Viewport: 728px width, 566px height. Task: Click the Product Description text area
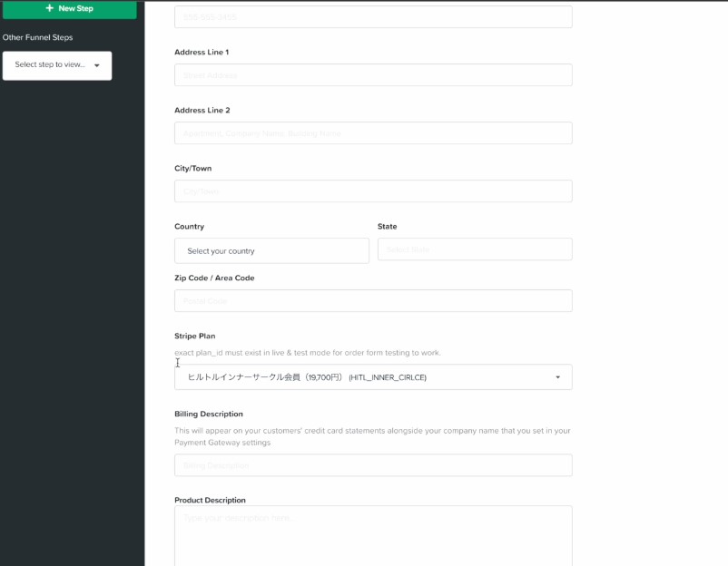coord(373,536)
